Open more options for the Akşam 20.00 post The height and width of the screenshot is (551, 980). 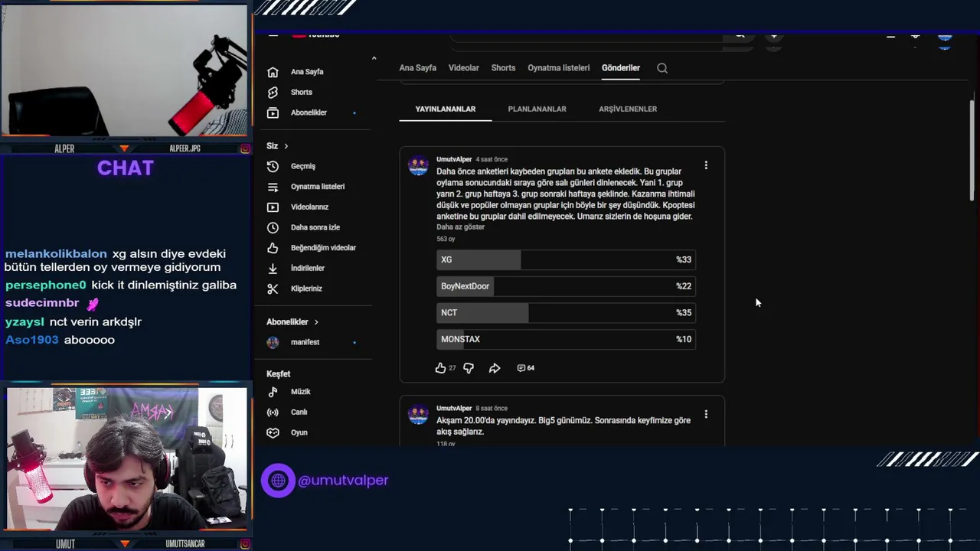(x=706, y=414)
